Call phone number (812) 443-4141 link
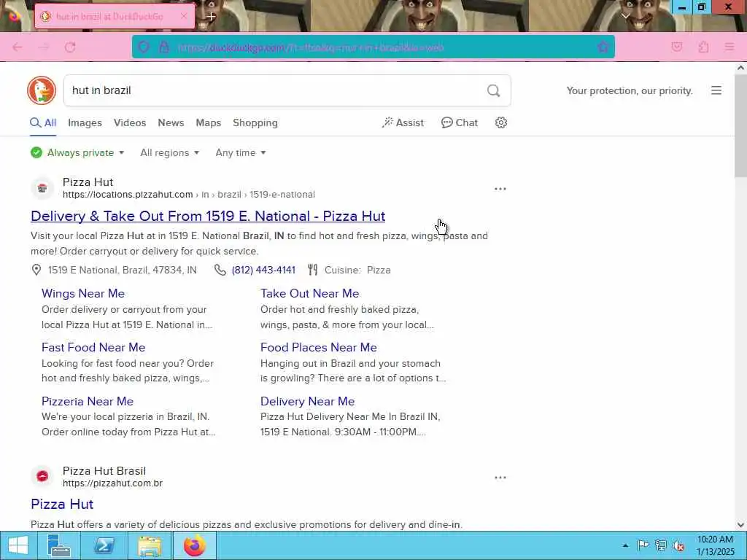This screenshot has width=747, height=560. pos(263,270)
